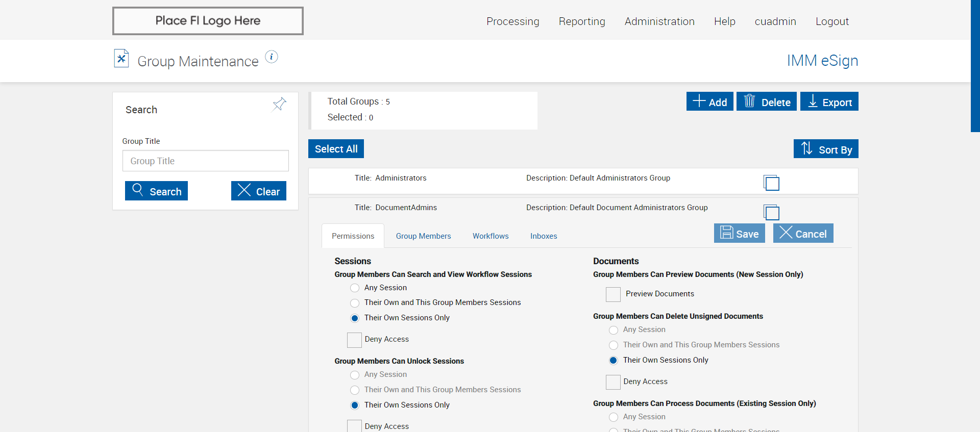Export the groups list
Screen dimensions: 980x432
tap(829, 101)
